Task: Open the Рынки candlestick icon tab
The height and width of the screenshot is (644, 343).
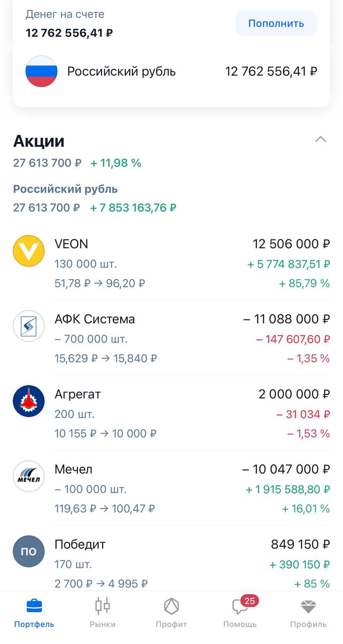Action: pyautogui.click(x=103, y=612)
